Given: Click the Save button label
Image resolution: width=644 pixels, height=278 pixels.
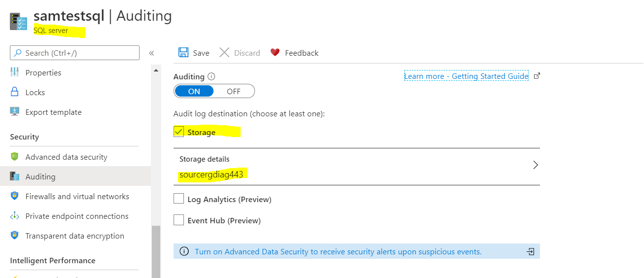Looking at the screenshot, I should (201, 53).
